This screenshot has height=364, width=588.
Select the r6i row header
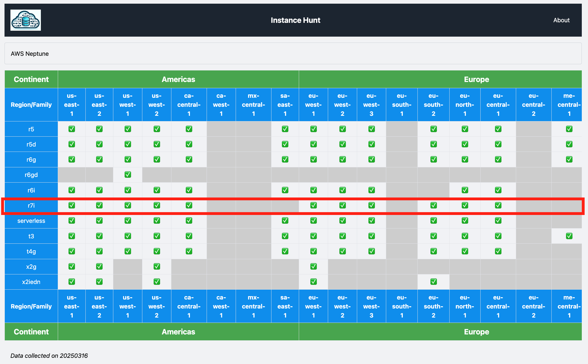coord(31,190)
